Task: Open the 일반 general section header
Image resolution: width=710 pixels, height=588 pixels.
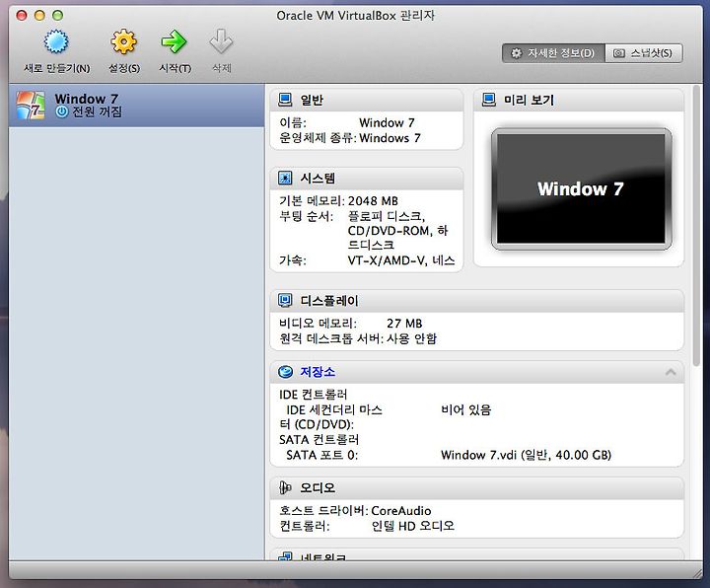Action: [x=366, y=100]
